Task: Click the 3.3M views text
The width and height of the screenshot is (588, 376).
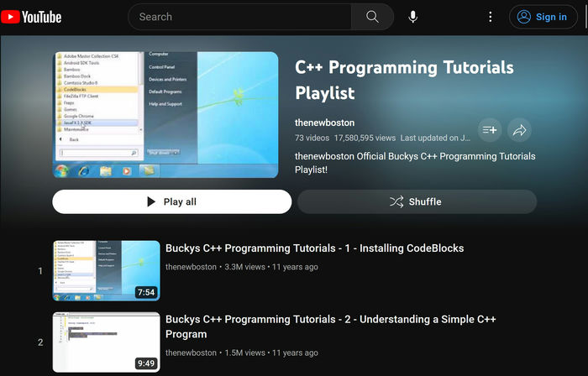Action: [x=244, y=267]
